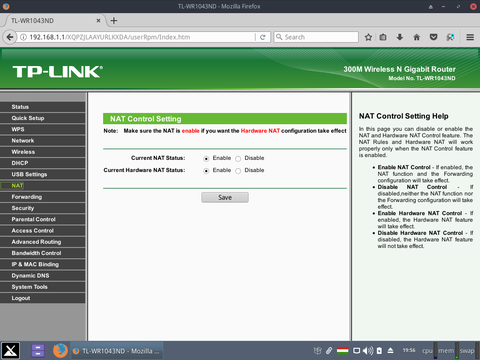Open the swap usage monitor bar
The height and width of the screenshot is (360, 480).
coord(477,351)
